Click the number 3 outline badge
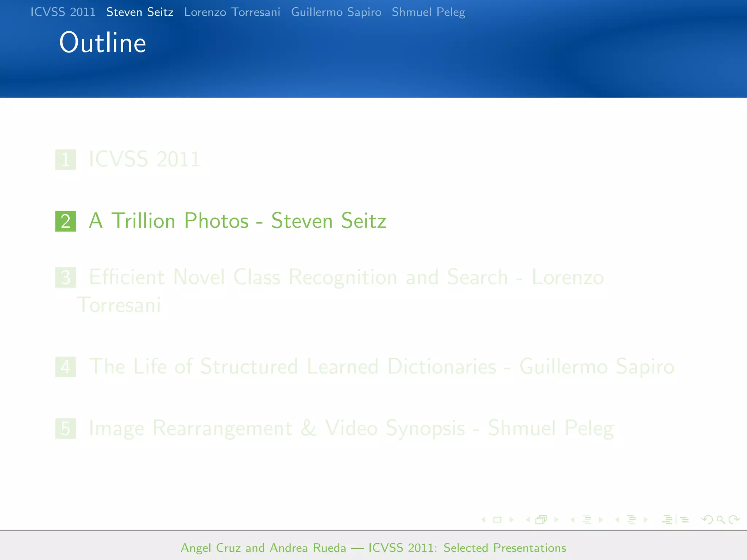This screenshot has height=560, width=747. (66, 277)
